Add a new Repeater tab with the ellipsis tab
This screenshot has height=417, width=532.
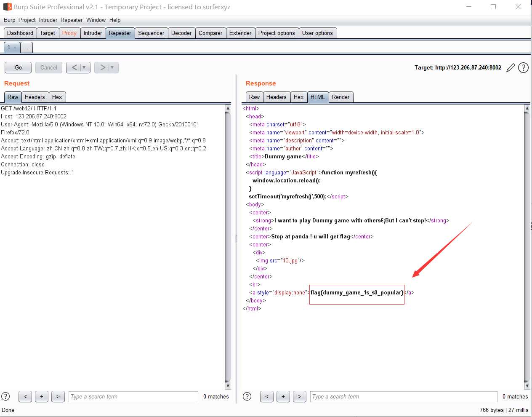[26, 48]
